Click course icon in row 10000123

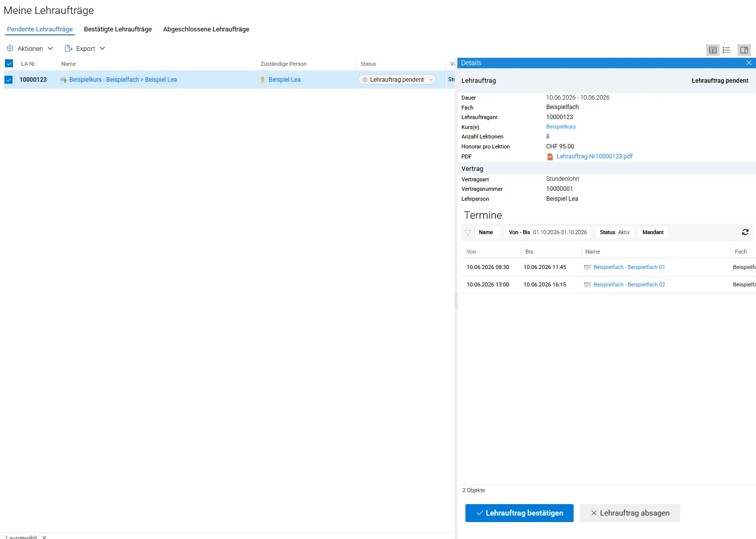[x=63, y=80]
